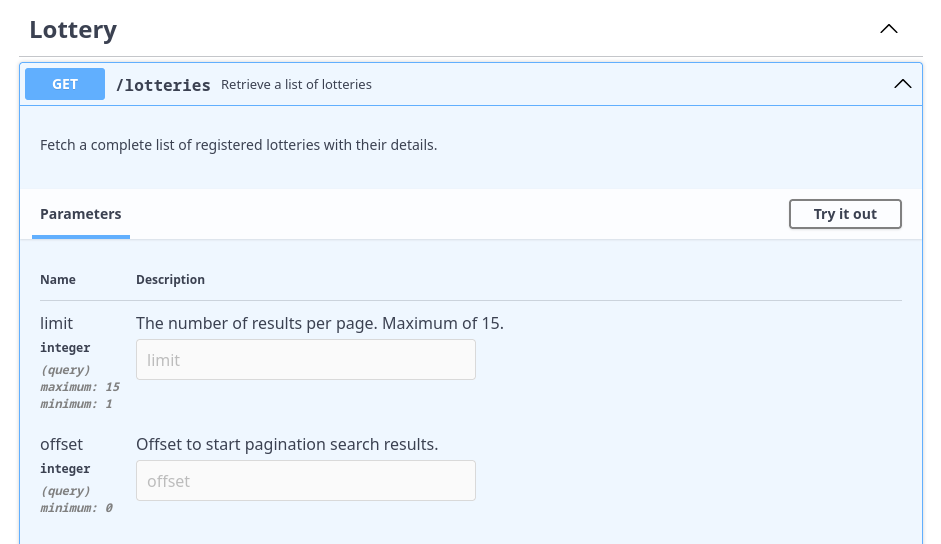Click '(query)' label under offset
The image size is (941, 544).
coord(65,491)
